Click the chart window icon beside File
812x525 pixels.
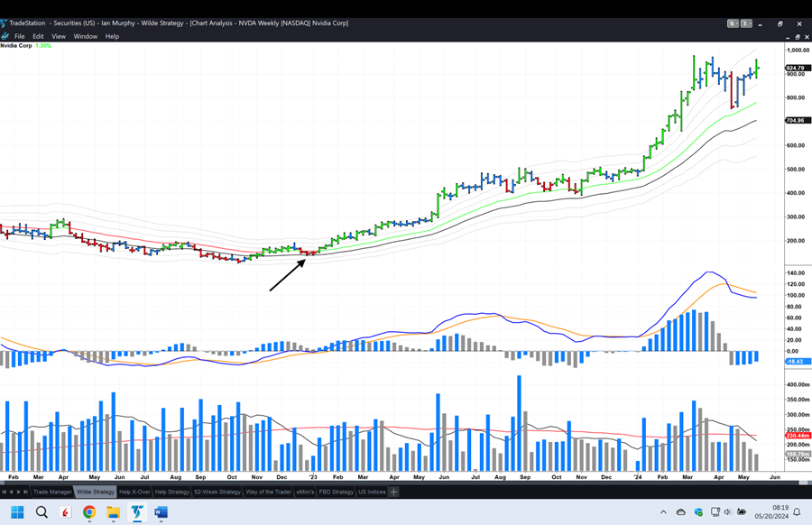pos(5,36)
